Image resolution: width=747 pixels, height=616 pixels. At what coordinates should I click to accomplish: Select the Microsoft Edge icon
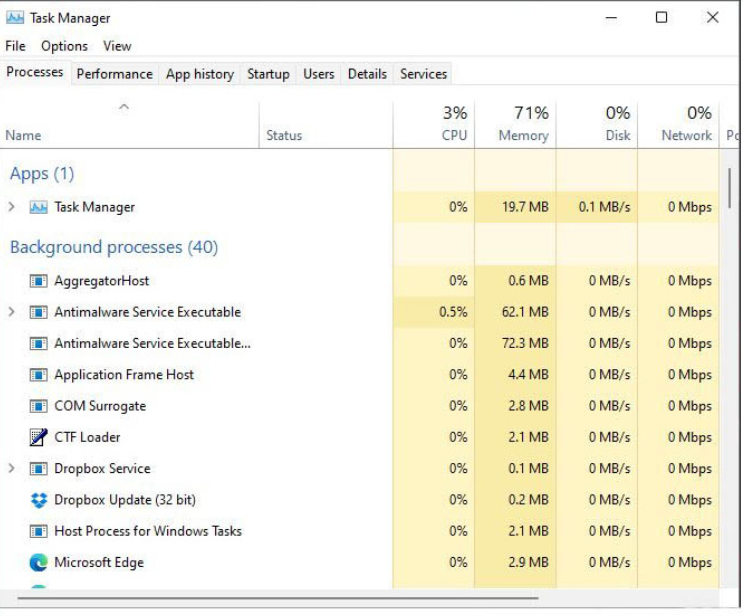(39, 562)
